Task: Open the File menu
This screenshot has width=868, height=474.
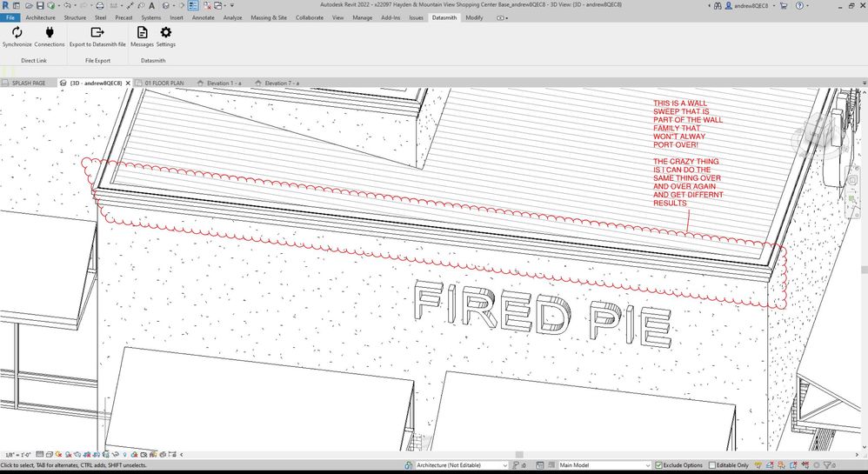Action: click(10, 17)
